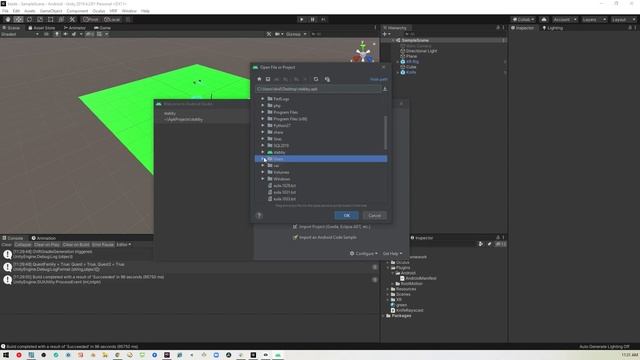Select the Hand tool in Unity toolbar
The height and width of the screenshot is (360, 640).
click(x=8, y=20)
